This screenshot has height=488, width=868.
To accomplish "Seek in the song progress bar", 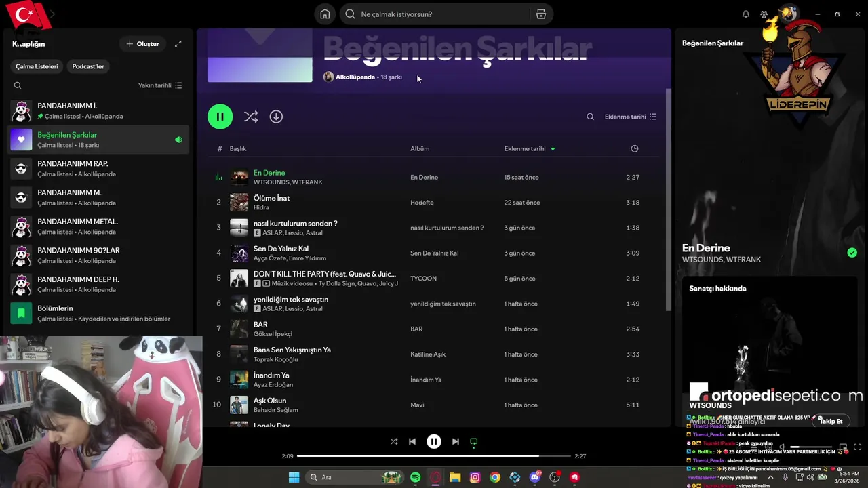I will [x=434, y=456].
